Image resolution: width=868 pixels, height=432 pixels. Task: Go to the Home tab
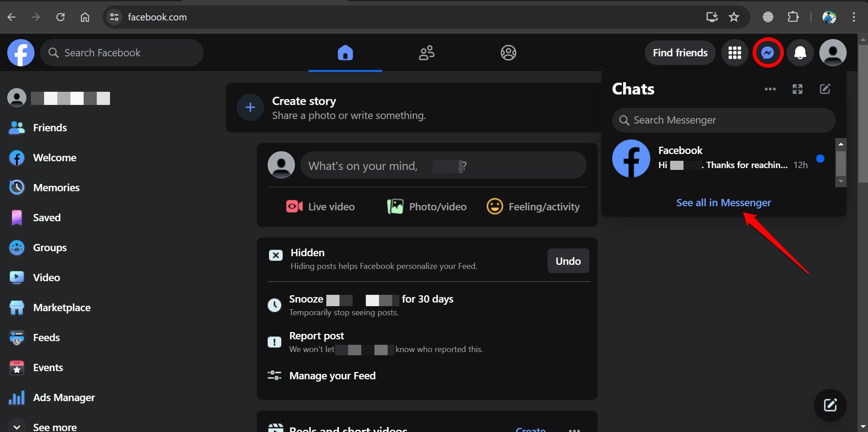tap(345, 53)
